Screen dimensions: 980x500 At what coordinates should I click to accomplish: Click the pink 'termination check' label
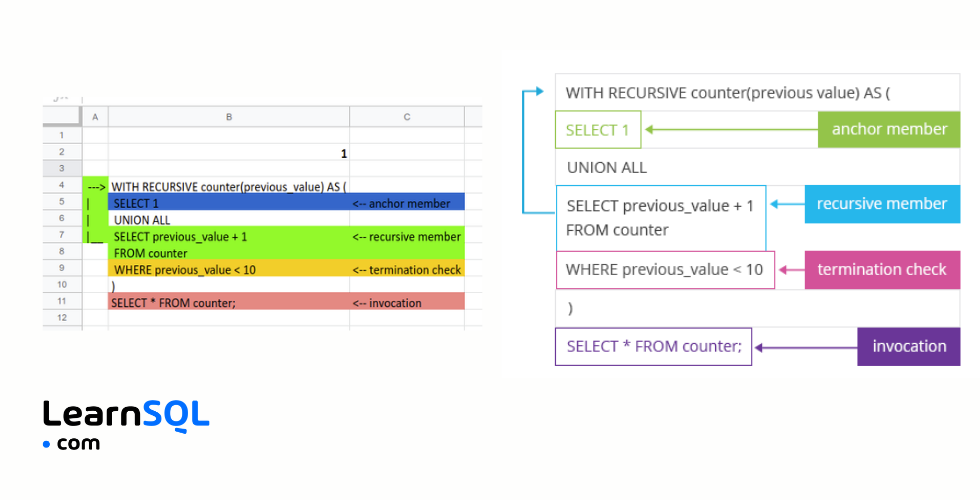(x=882, y=269)
